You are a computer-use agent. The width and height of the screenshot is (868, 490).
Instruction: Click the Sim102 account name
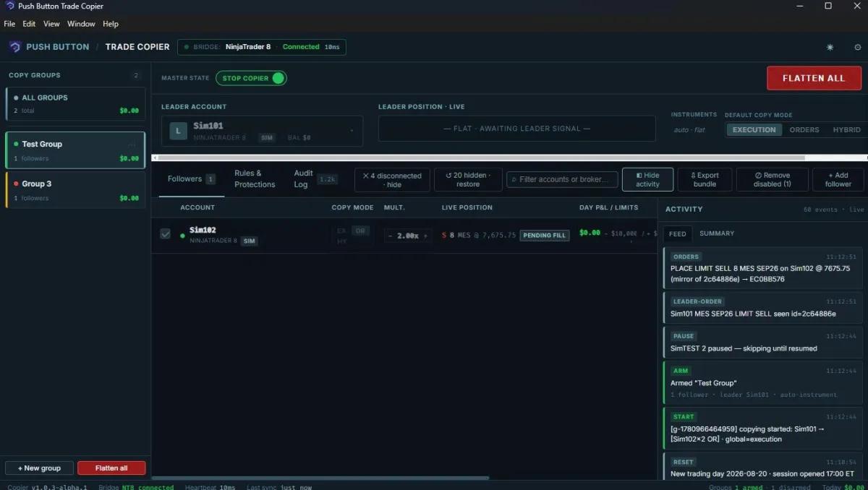click(x=203, y=231)
